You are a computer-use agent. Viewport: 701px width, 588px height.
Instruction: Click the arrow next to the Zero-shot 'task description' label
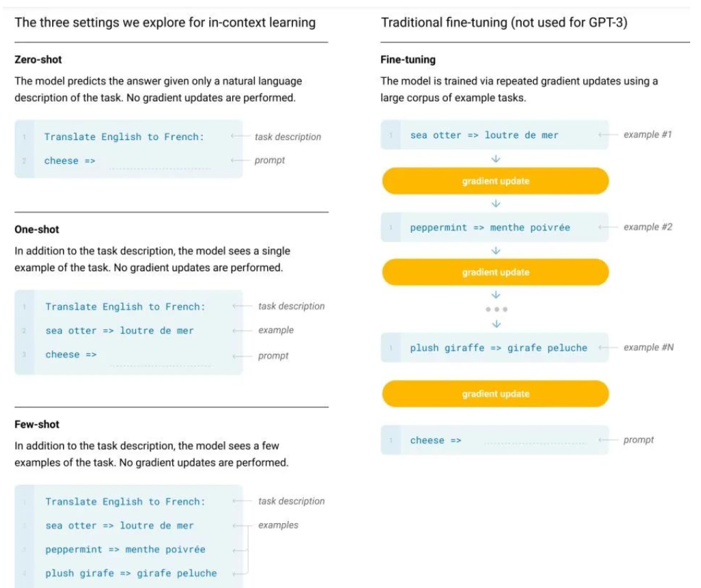point(239,137)
